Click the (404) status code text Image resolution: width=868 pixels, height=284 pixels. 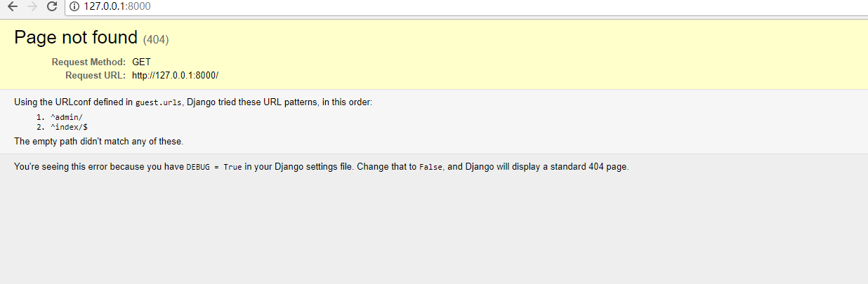[x=156, y=39]
